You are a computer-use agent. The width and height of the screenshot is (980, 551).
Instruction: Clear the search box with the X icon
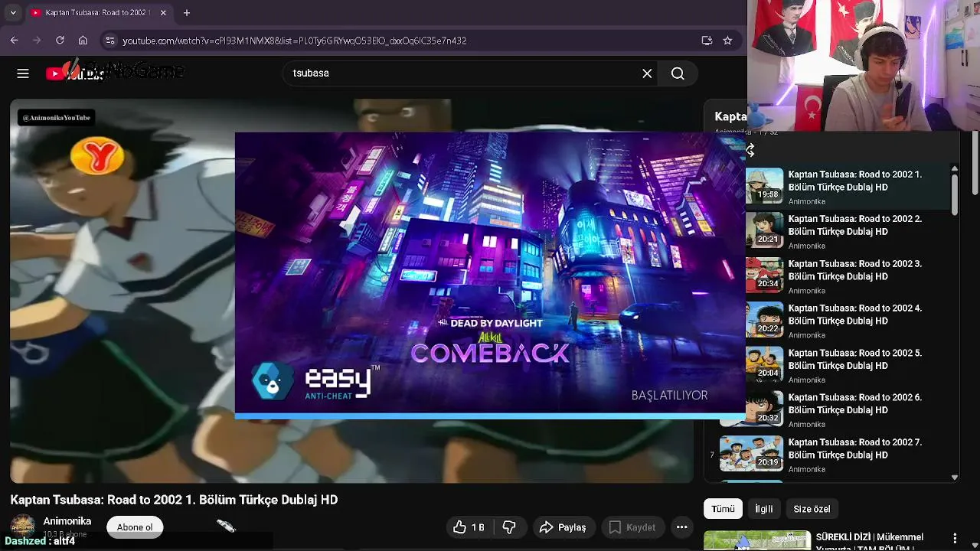click(647, 73)
